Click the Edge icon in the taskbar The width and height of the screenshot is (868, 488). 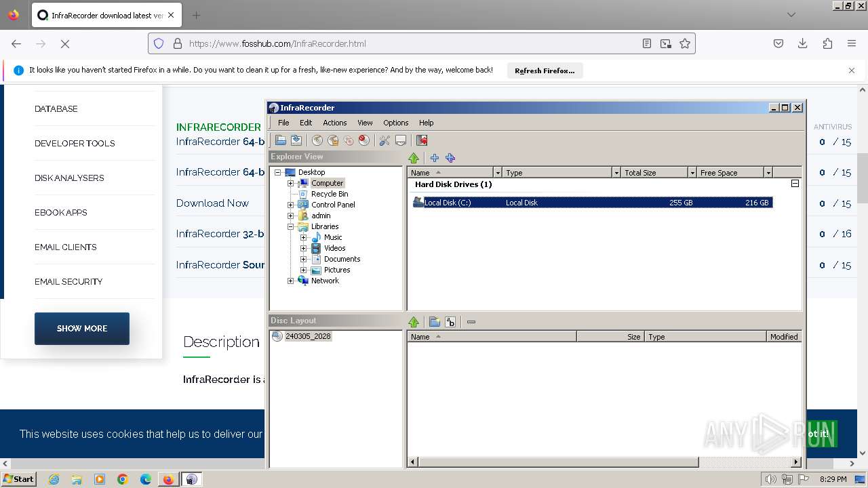pyautogui.click(x=146, y=479)
